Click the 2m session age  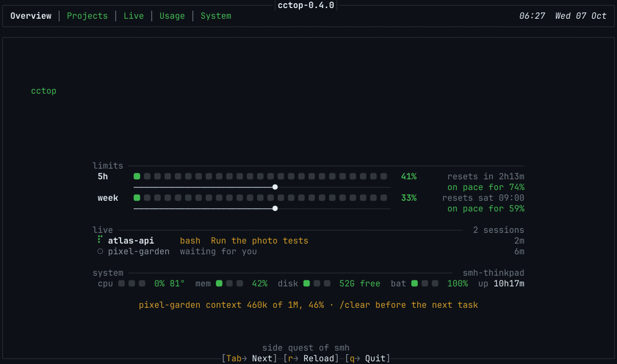coord(519,240)
